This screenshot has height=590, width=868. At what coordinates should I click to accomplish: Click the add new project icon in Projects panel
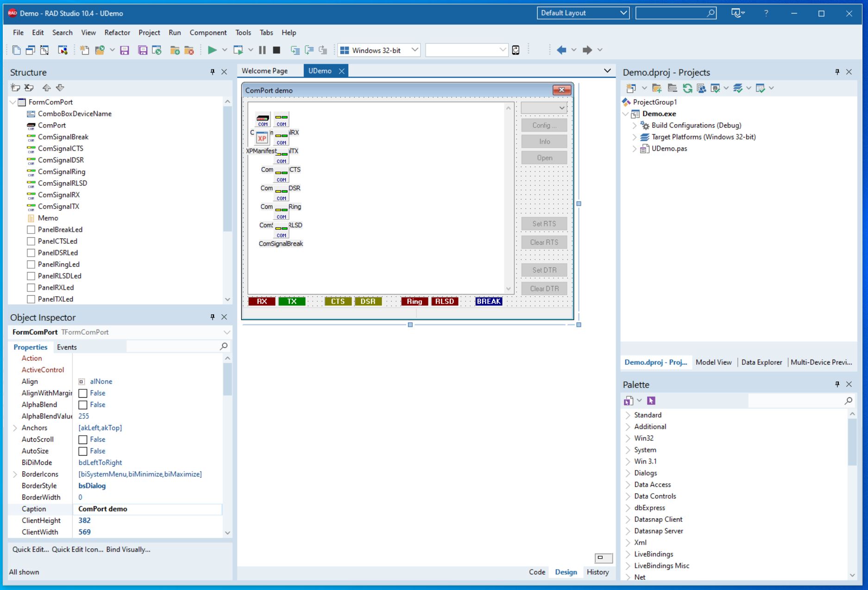(630, 88)
